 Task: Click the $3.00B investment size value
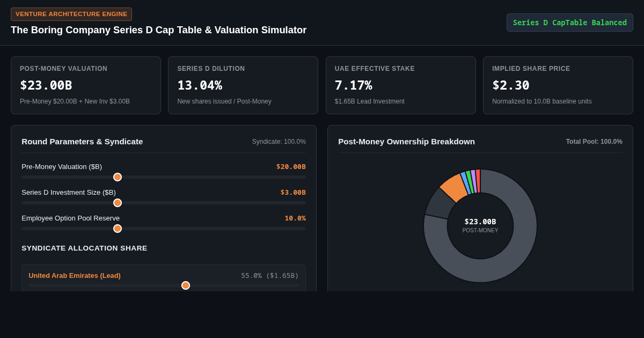tap(293, 192)
